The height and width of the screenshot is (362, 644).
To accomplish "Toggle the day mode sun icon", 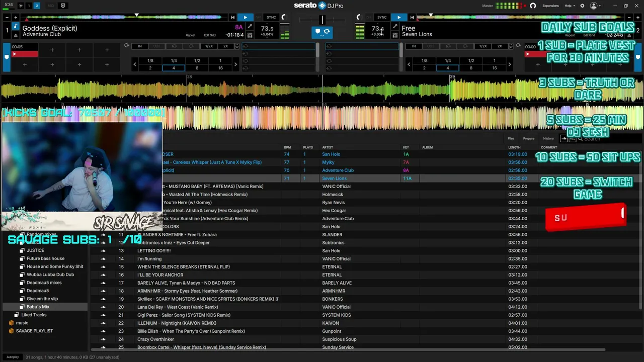I will coord(21,6).
